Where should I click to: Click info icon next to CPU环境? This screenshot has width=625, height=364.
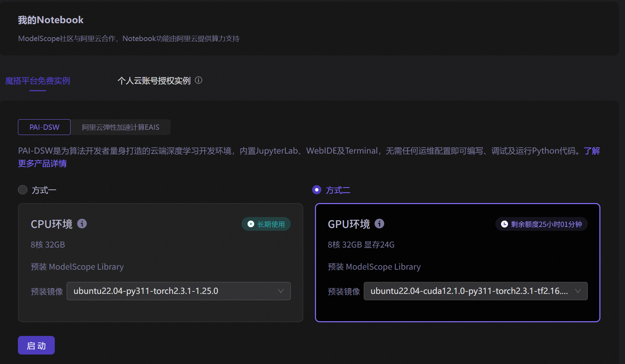point(82,224)
